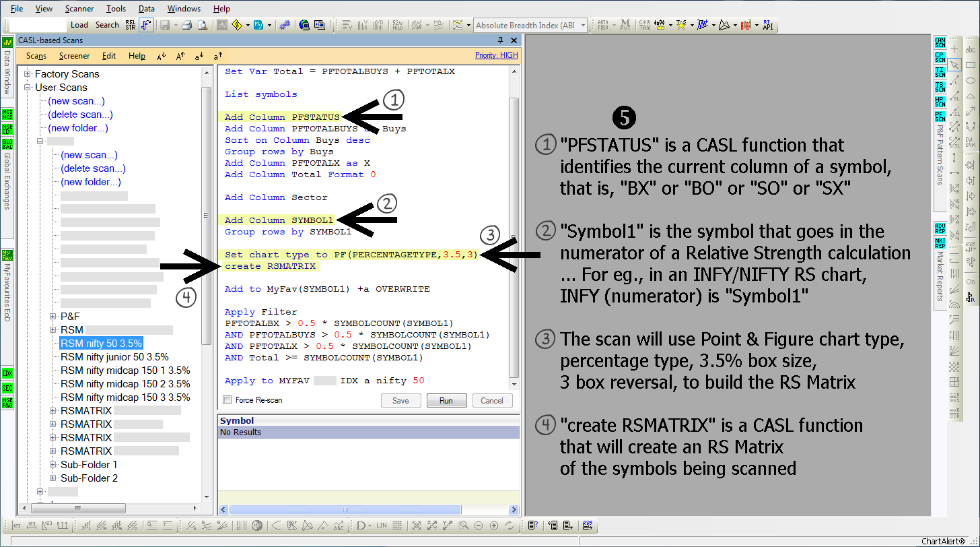Open the Windows menu
The width and height of the screenshot is (980, 547).
184,9
